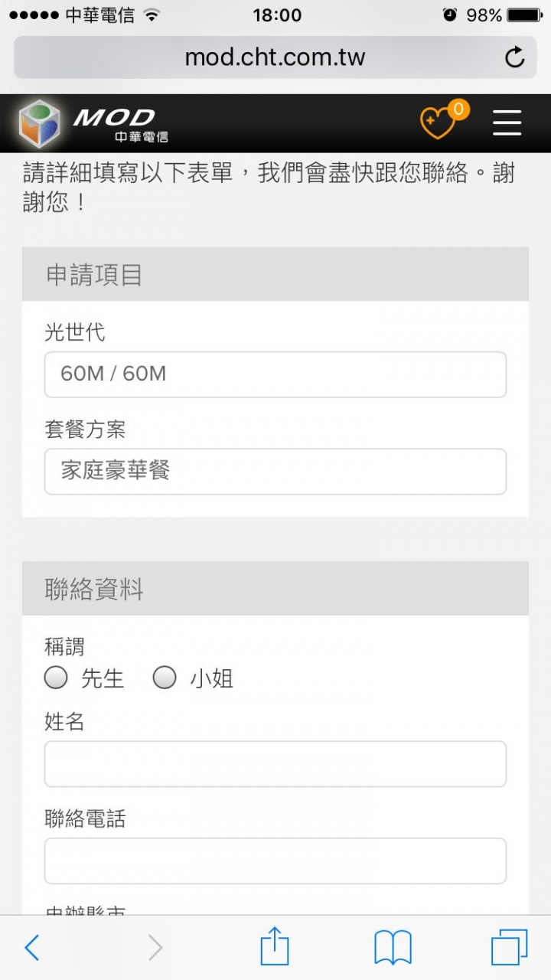Image resolution: width=551 pixels, height=980 pixels.
Task: Open the Safari share sheet icon
Action: [275, 946]
